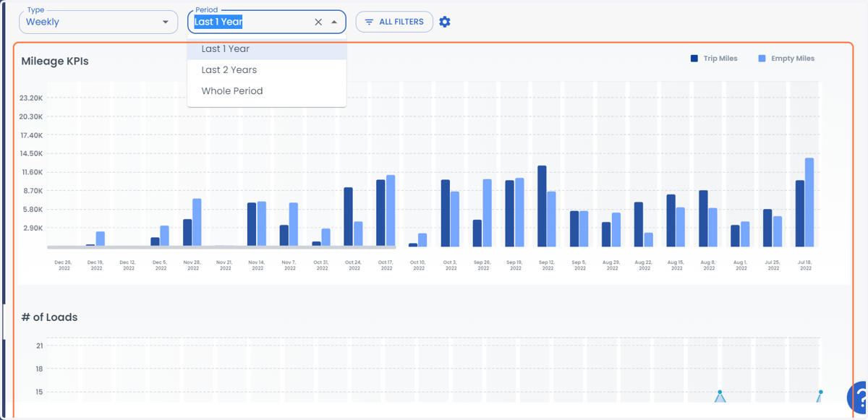Toggle the Trip Miles legend entry

pyautogui.click(x=714, y=59)
